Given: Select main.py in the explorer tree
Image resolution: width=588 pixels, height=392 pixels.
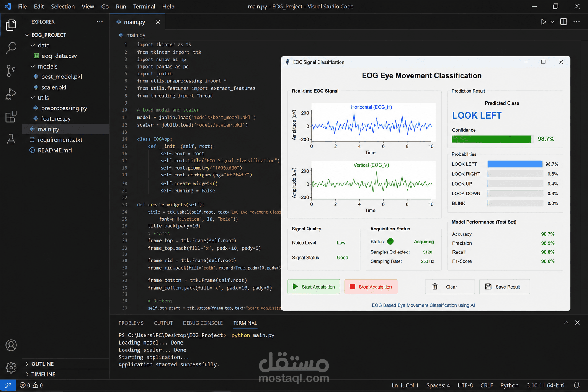Looking at the screenshot, I should 48,129.
